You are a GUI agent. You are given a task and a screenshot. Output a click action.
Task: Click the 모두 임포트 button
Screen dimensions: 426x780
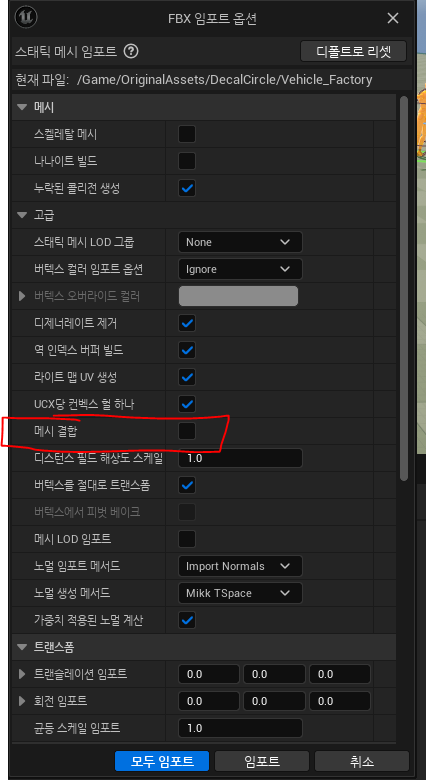[x=162, y=761]
